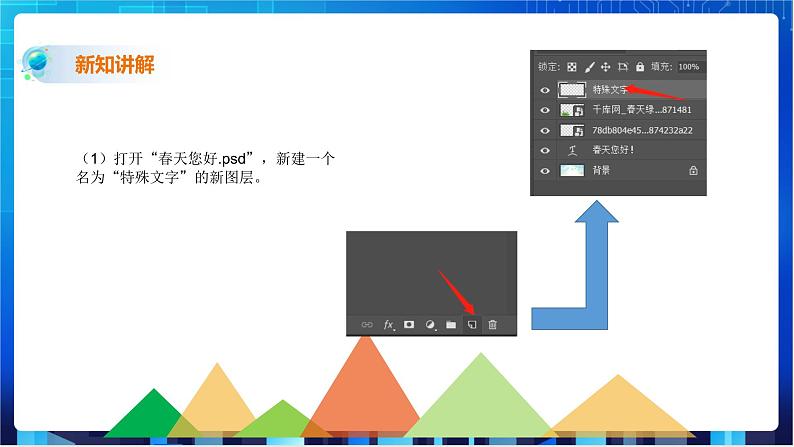Select the 78db804e45 layer
This screenshot has height=447, width=794.
pos(634,130)
